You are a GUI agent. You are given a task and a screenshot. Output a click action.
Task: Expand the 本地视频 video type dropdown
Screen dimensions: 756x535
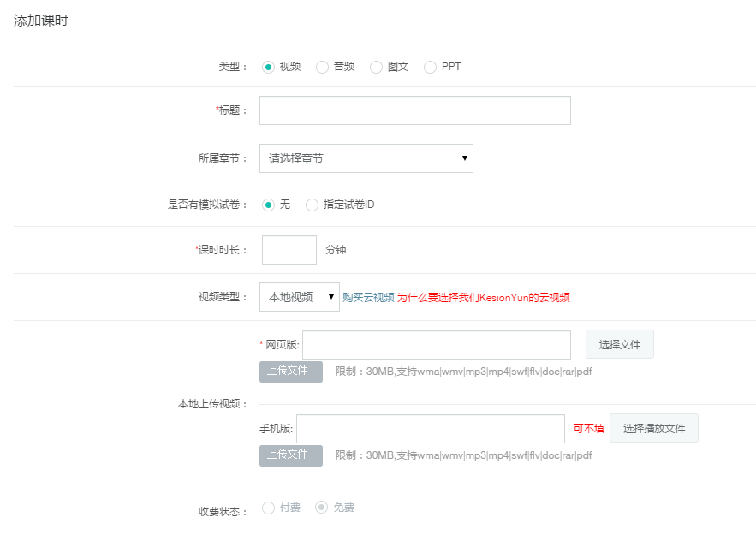coord(299,297)
